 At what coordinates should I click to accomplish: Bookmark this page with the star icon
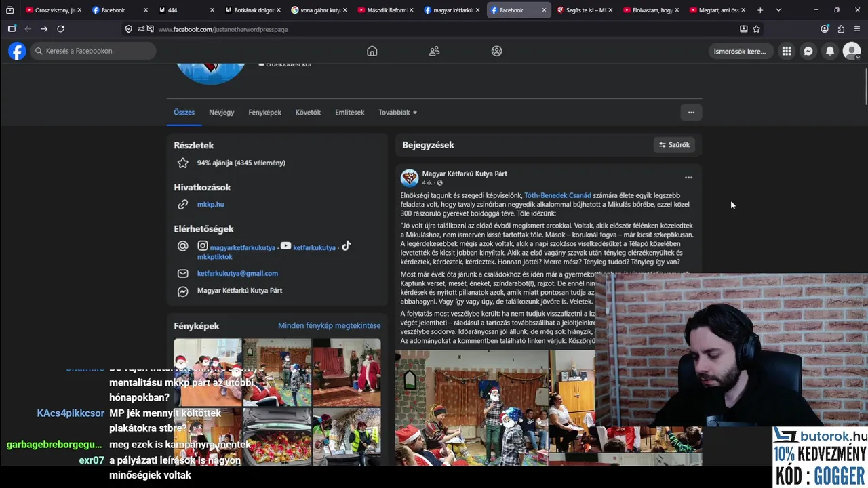click(x=757, y=29)
